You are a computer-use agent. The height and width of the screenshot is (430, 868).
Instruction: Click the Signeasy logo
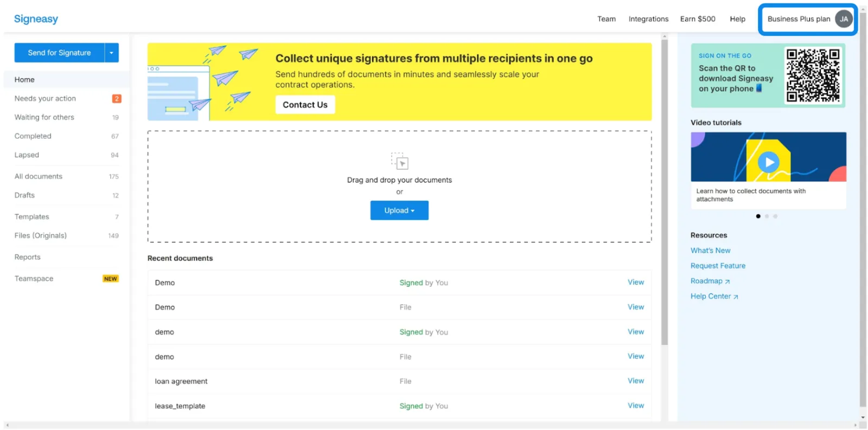[36, 19]
